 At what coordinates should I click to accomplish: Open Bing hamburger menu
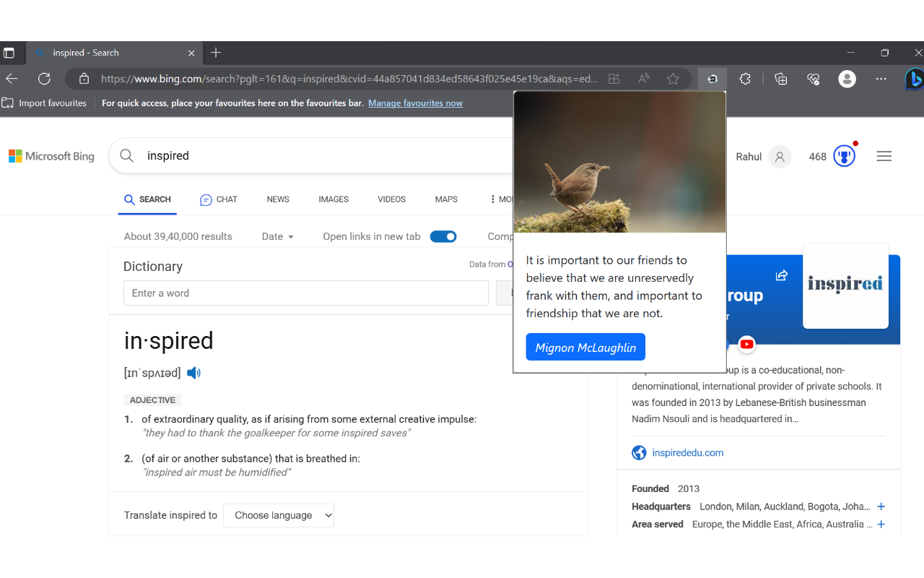pyautogui.click(x=884, y=156)
